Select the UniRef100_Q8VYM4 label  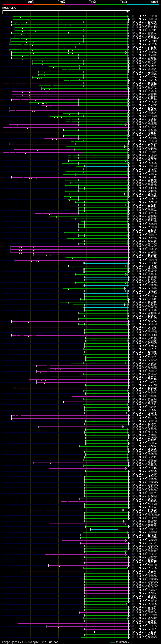[144, 377]
